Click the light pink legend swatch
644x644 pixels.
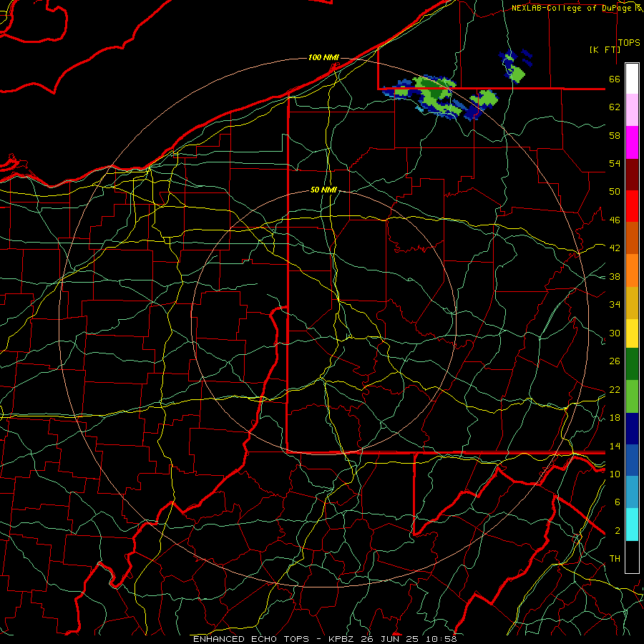point(632,109)
